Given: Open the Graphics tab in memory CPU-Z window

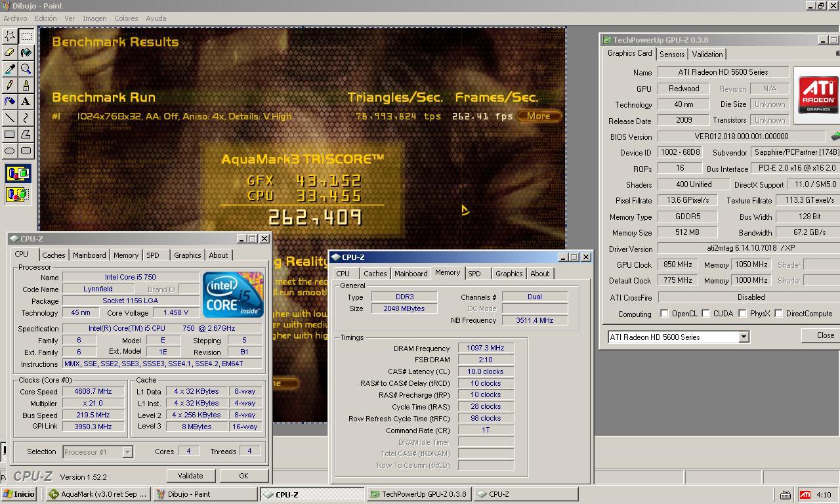Looking at the screenshot, I should [509, 274].
